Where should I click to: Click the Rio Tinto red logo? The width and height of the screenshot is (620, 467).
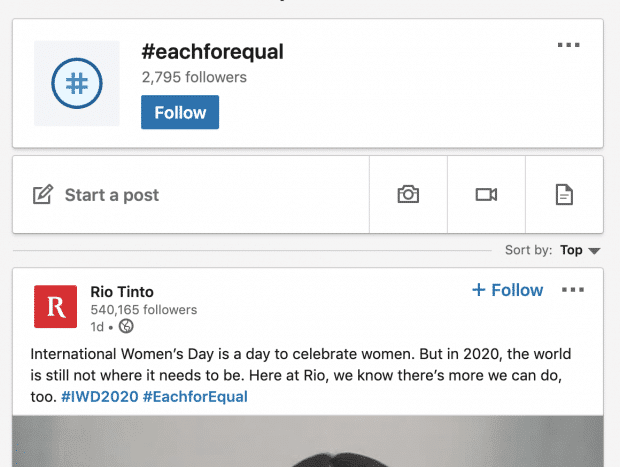55,306
